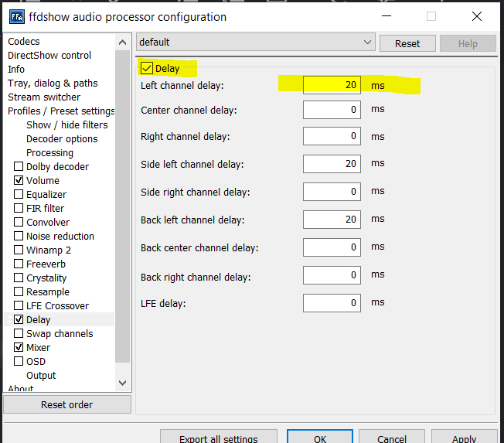Select Show / hide filters

point(66,124)
